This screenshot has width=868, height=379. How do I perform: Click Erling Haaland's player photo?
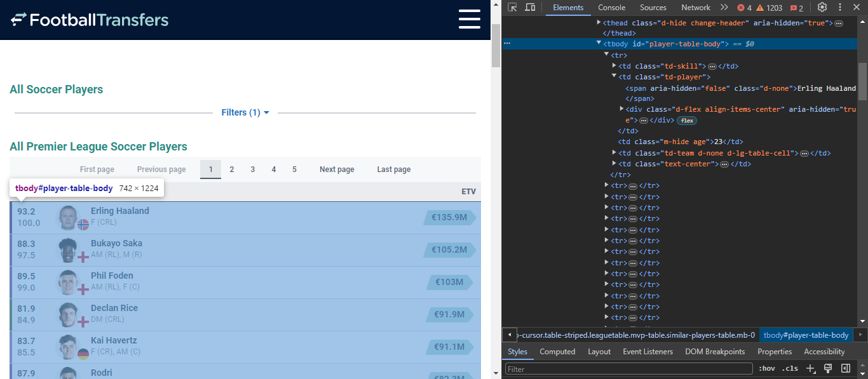click(x=68, y=217)
